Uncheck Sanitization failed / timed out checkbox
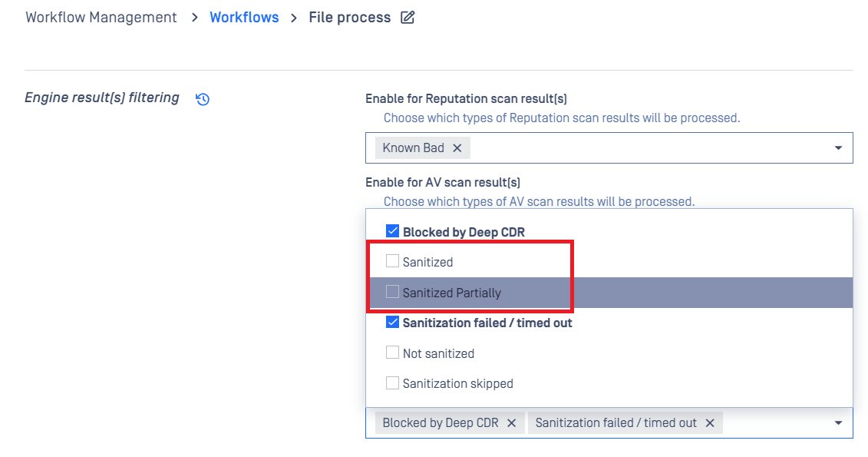 (x=392, y=323)
